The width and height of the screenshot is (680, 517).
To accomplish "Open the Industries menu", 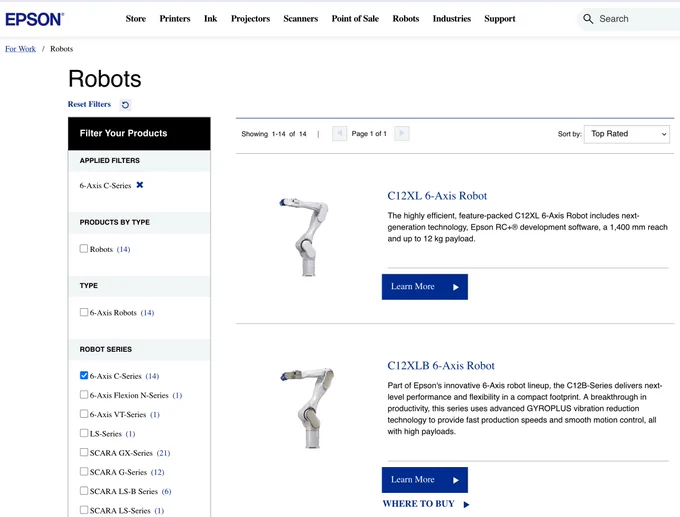I will point(451,19).
